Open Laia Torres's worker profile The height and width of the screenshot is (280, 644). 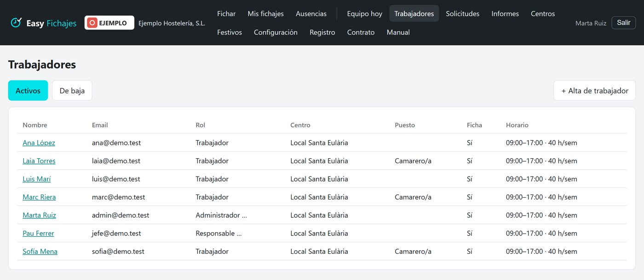click(39, 161)
